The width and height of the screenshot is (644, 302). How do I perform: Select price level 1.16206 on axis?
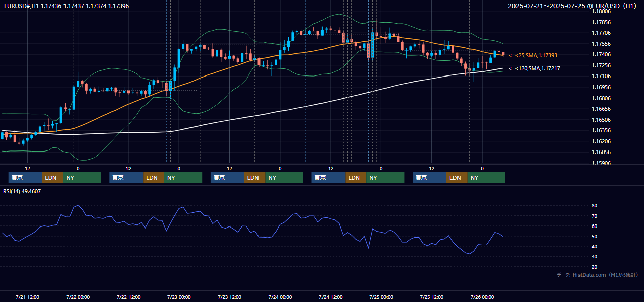pyautogui.click(x=601, y=141)
